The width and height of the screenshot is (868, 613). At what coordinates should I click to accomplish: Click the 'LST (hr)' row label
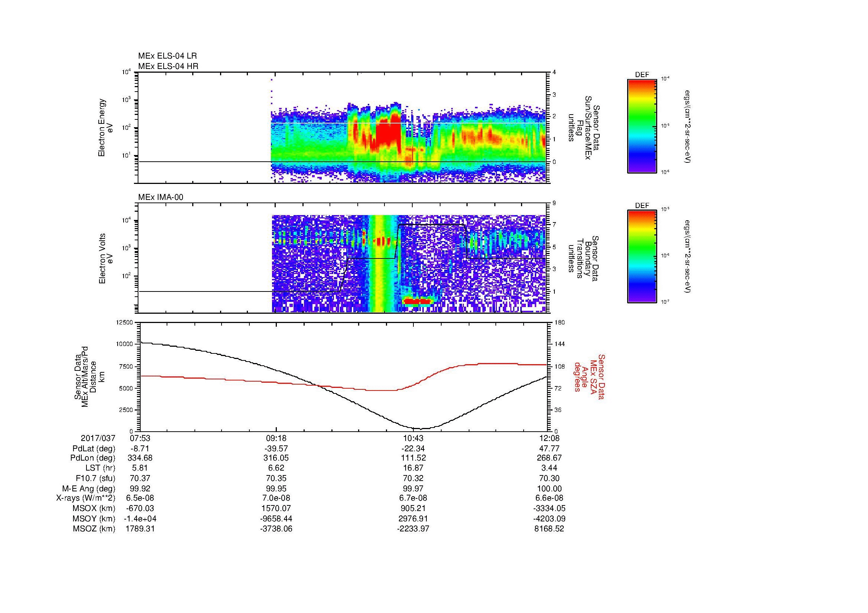[x=100, y=468]
